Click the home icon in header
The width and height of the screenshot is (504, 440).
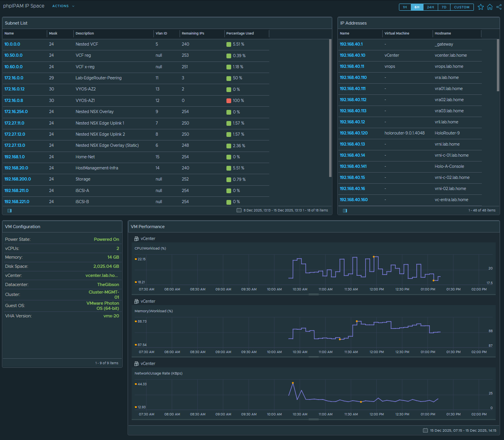pyautogui.click(x=490, y=7)
